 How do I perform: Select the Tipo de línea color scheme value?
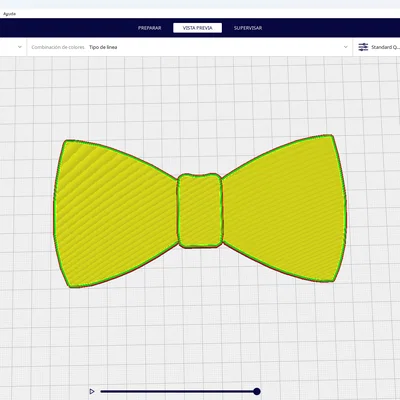[x=103, y=47]
